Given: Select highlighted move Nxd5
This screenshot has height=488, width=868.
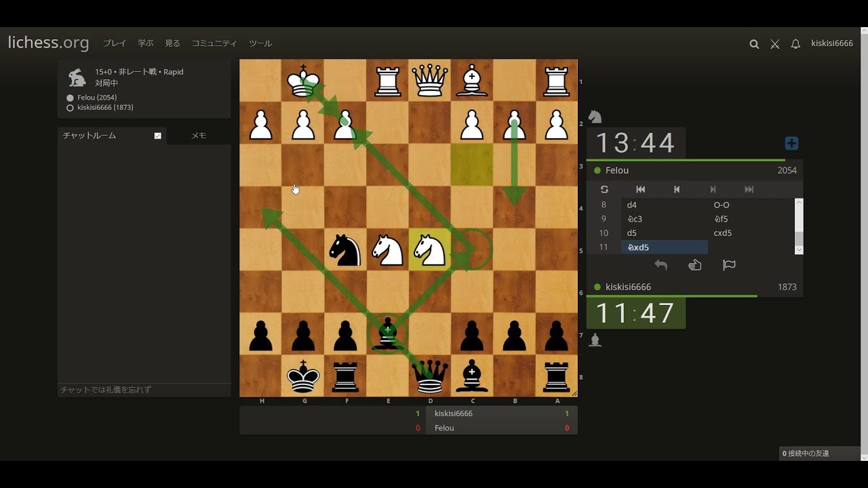Looking at the screenshot, I should pos(665,247).
